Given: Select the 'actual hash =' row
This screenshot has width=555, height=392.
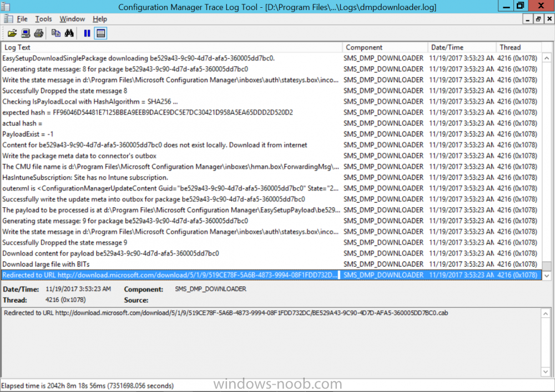Looking at the screenshot, I should (271, 124).
